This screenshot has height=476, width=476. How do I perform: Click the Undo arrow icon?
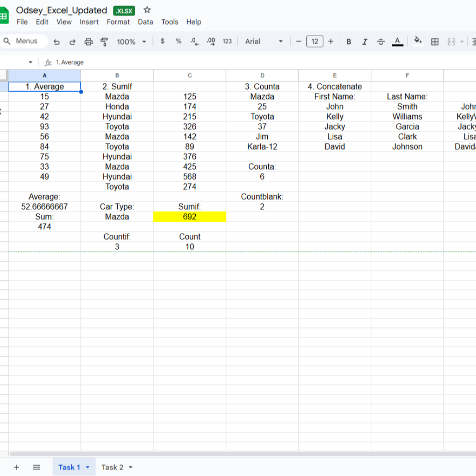[x=57, y=42]
